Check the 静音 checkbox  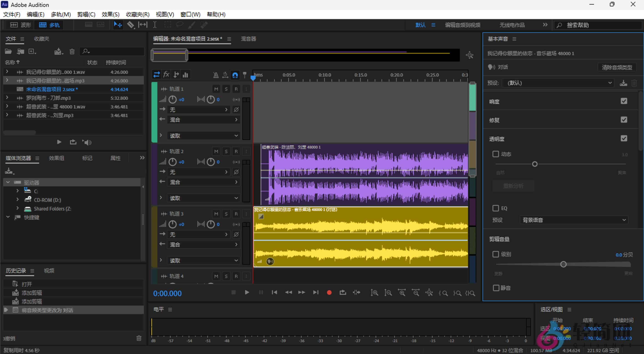pyautogui.click(x=496, y=288)
